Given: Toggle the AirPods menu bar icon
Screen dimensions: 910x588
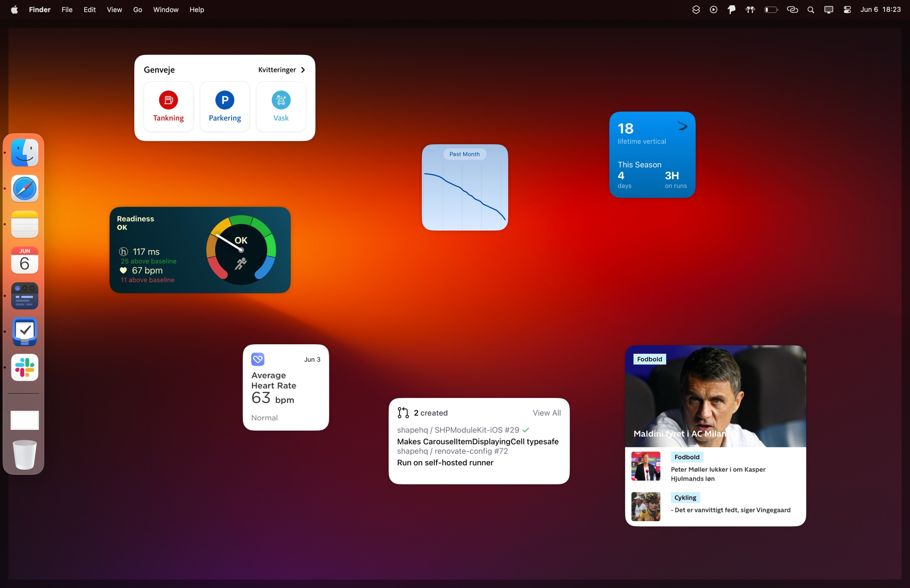Looking at the screenshot, I should point(750,10).
